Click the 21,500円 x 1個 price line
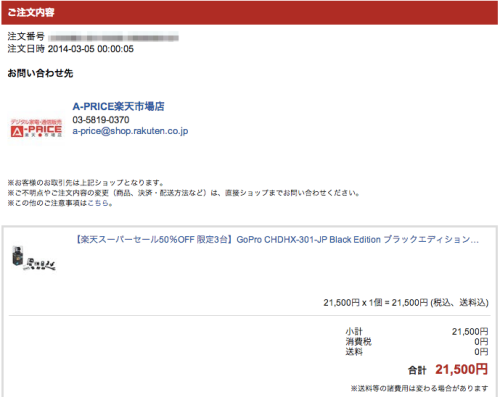500x397 pixels. pos(406,303)
